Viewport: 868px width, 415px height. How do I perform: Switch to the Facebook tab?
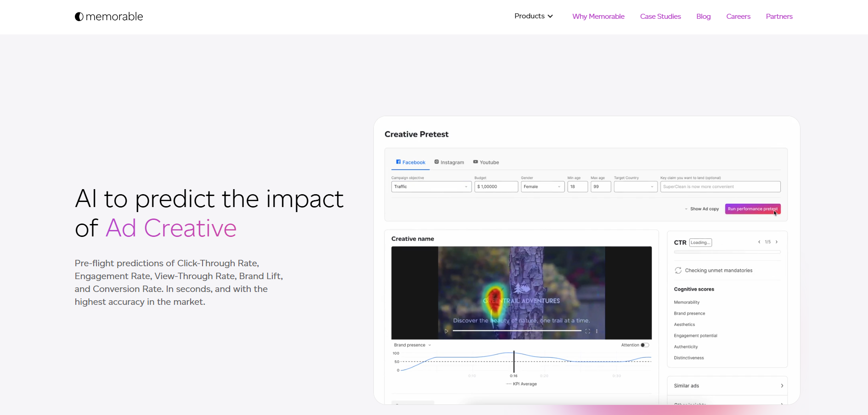[411, 163]
